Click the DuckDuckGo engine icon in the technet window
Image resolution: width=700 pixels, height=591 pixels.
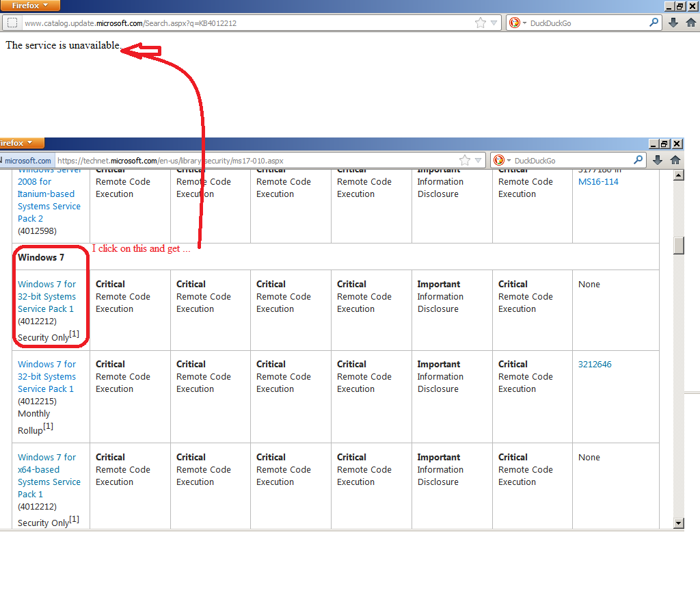coord(499,160)
